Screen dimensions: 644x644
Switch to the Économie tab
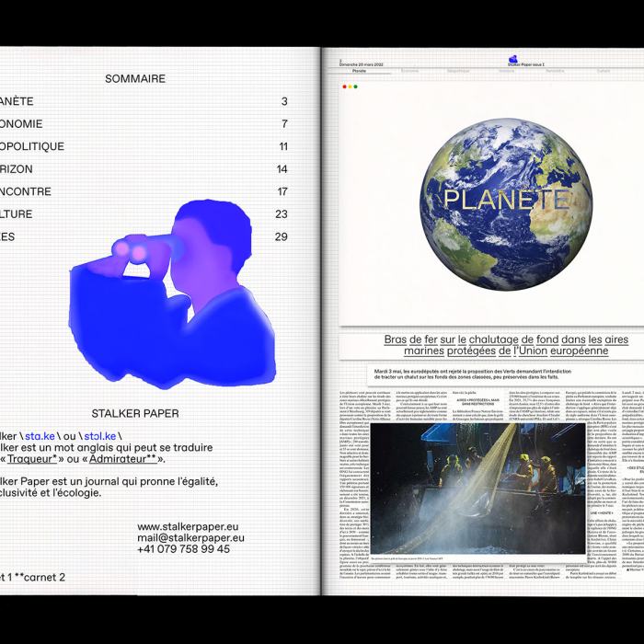coord(410,71)
